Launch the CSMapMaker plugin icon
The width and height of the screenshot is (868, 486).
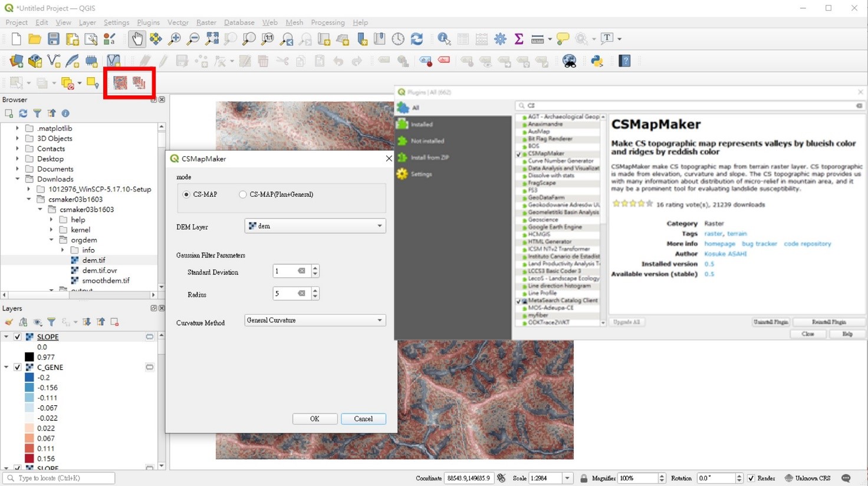pos(120,83)
